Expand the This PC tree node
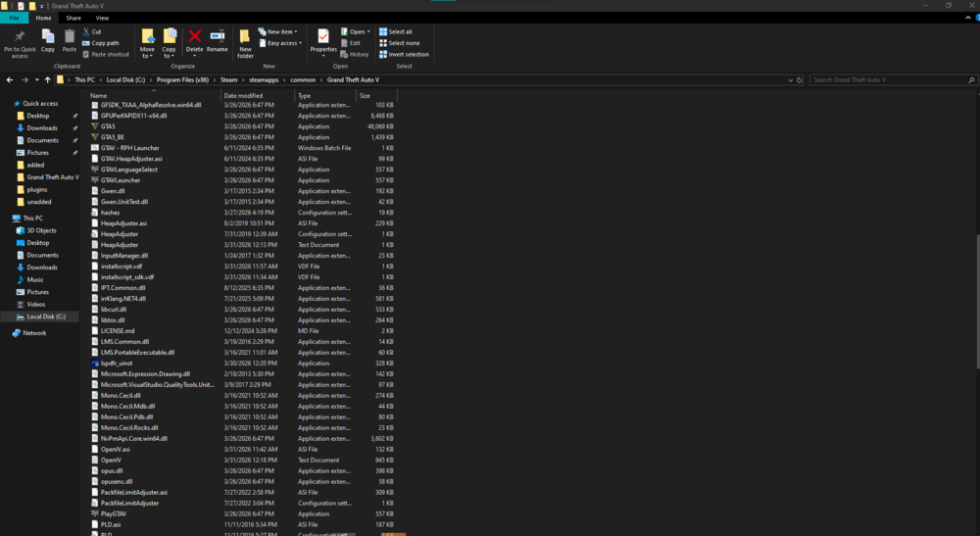 (8, 218)
